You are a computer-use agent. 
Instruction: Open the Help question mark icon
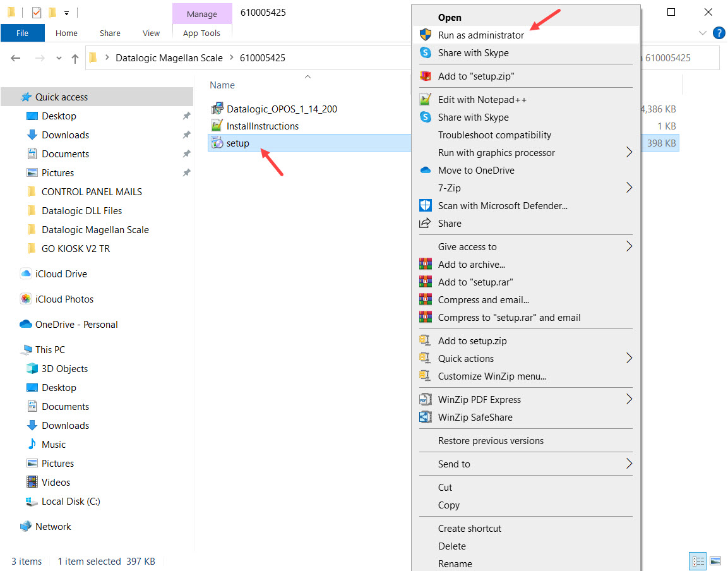719,33
